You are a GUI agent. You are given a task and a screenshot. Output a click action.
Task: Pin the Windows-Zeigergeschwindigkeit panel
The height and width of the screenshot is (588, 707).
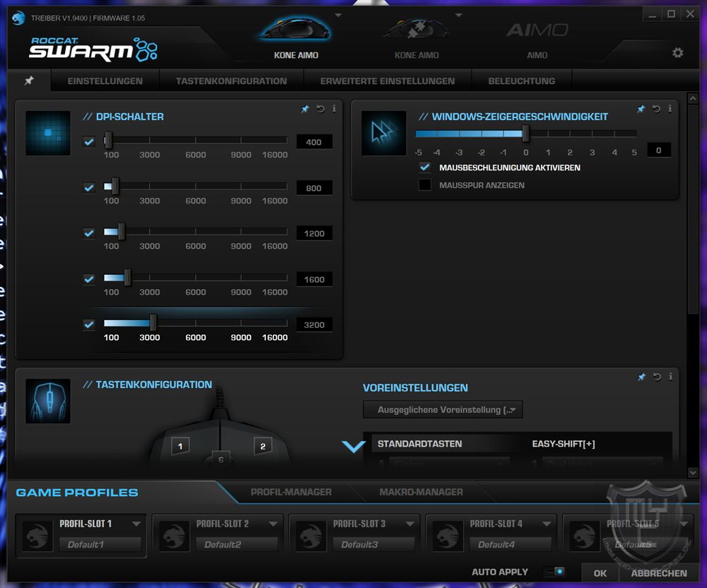point(641,109)
